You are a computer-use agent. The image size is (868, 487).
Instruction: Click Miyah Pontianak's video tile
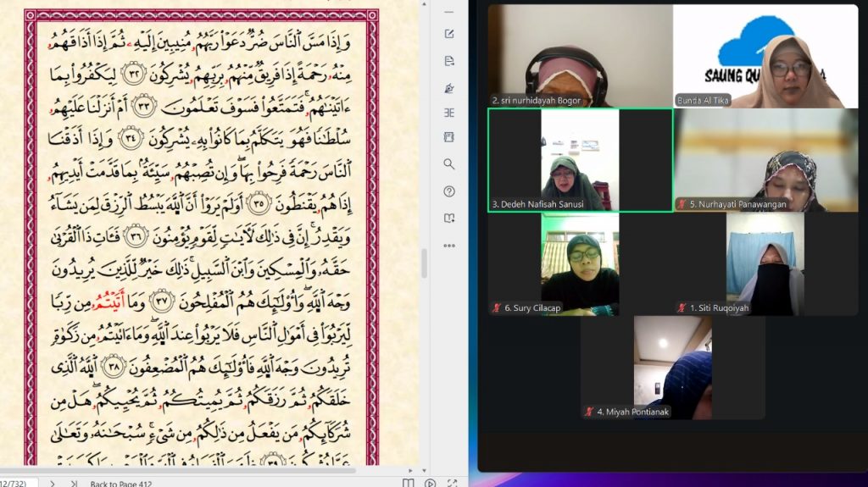[x=672, y=368]
